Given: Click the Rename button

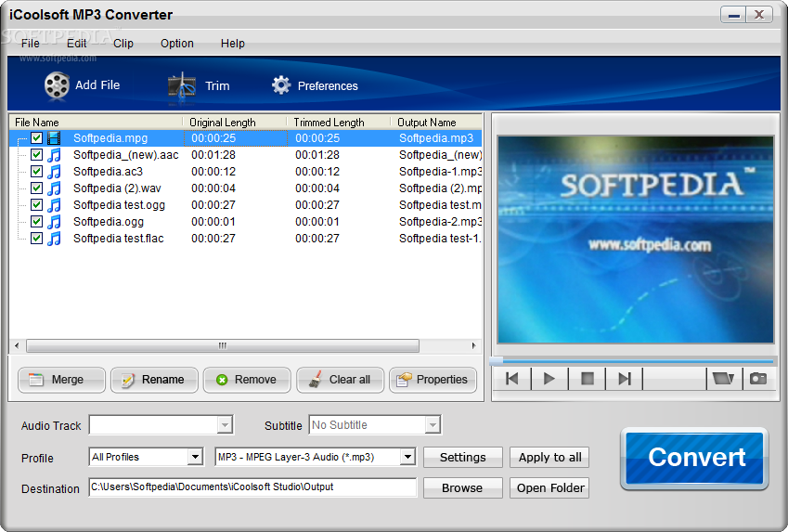Looking at the screenshot, I should pyautogui.click(x=154, y=380).
